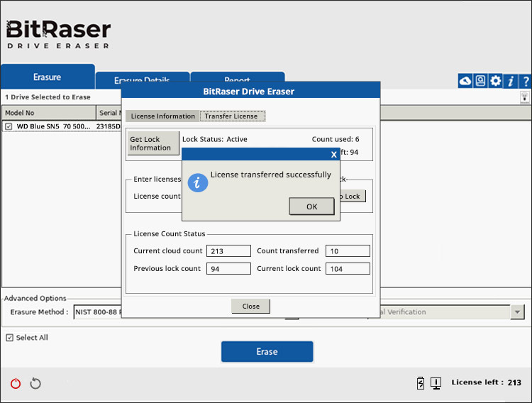Image resolution: width=532 pixels, height=403 pixels.
Task: Click the red power shutdown icon
Action: [16, 384]
